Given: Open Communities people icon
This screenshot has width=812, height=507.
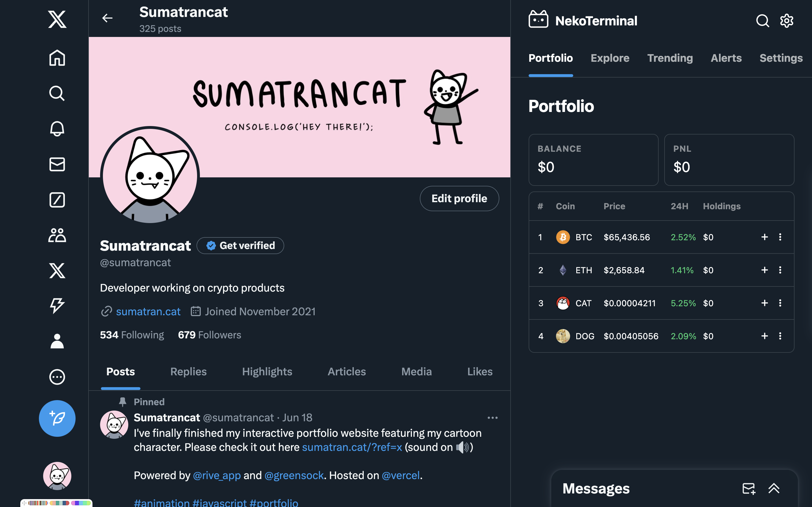Looking at the screenshot, I should 57,235.
